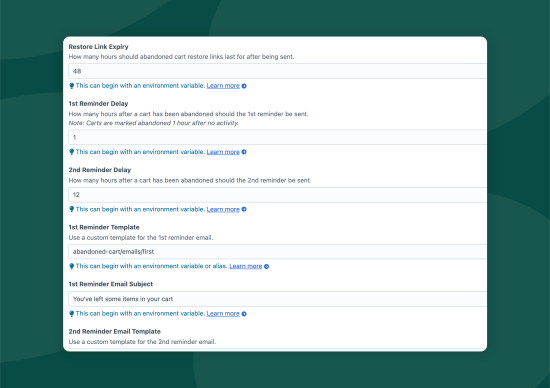Click lightbulb hint icon under 1st Reminder Template
Screen dimensions: 550x388
[72, 266]
